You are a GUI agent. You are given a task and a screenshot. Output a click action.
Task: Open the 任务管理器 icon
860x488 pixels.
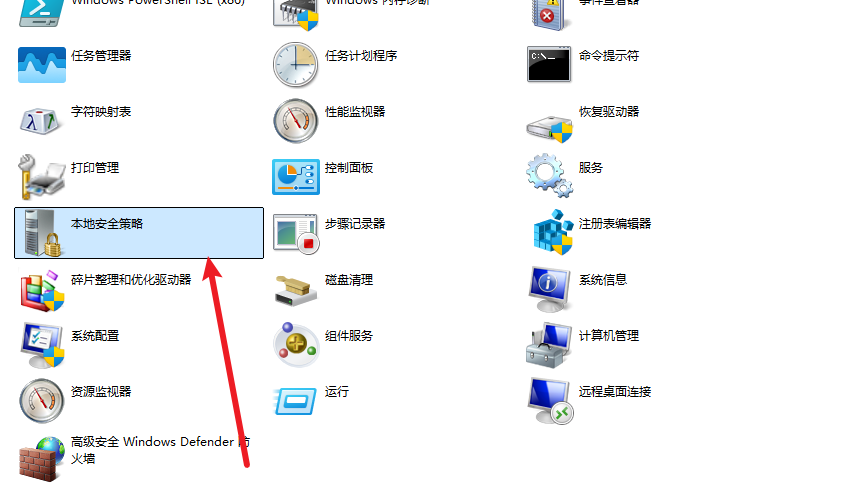pos(42,65)
